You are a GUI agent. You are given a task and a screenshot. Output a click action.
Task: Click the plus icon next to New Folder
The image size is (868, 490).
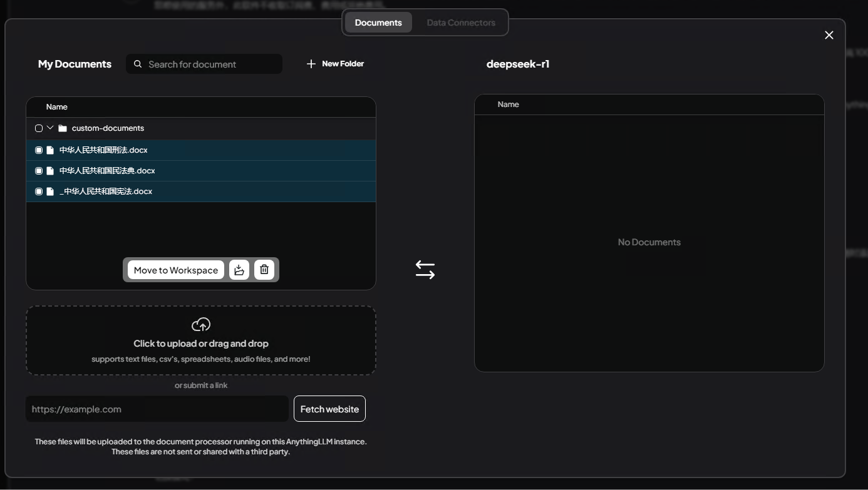[x=311, y=63]
